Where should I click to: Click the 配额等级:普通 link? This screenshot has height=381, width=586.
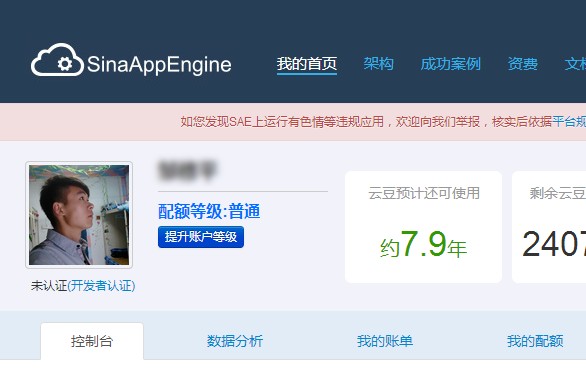[209, 212]
